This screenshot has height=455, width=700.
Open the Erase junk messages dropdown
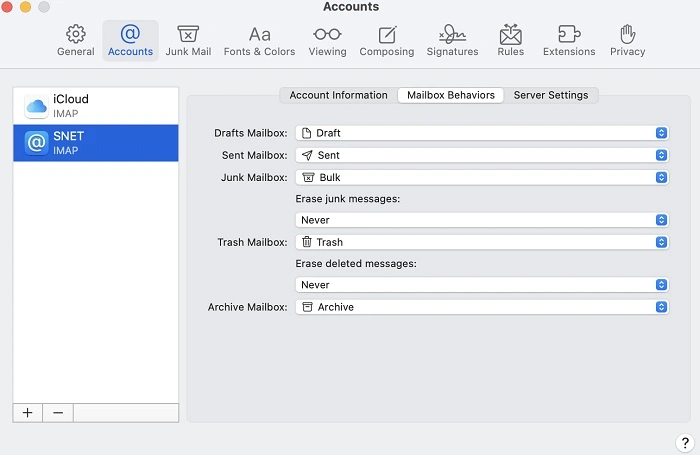click(x=482, y=220)
